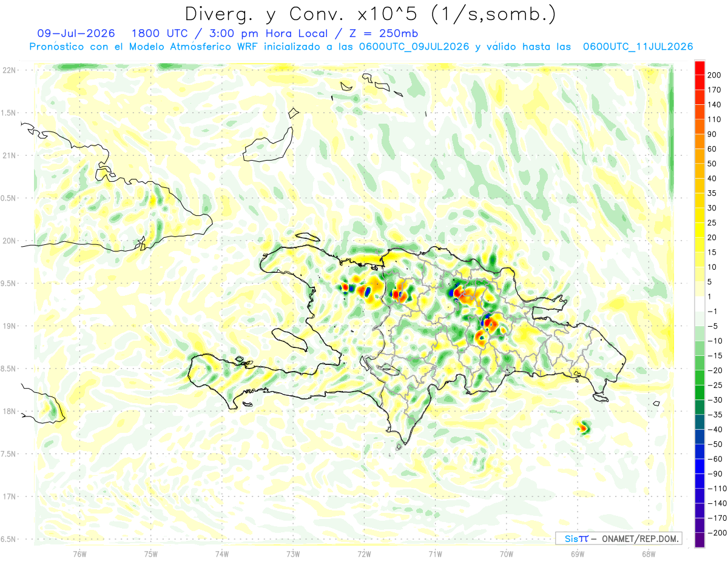
Task: Click the isolated convergence spot southeast near 69W
Action: tap(584, 428)
